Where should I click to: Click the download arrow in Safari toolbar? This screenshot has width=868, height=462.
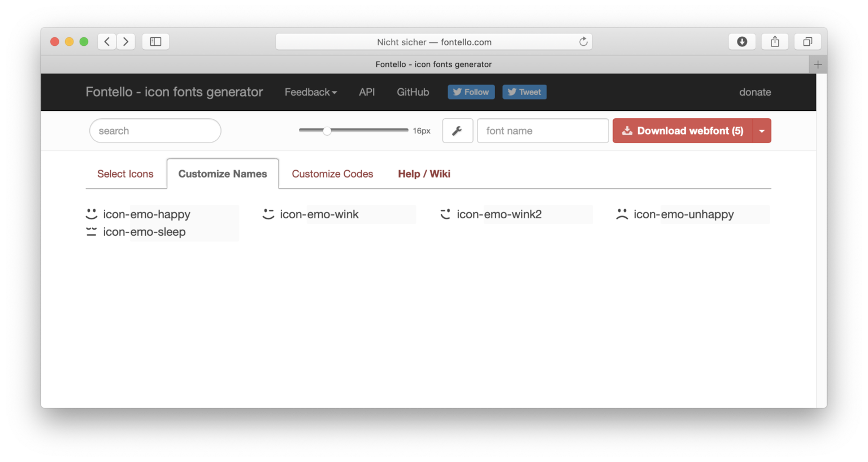pos(742,41)
